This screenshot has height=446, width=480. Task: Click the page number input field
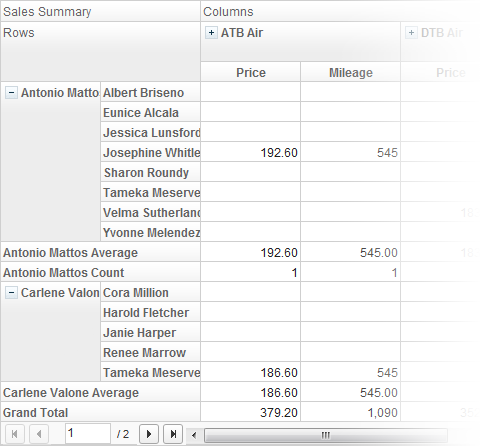click(88, 434)
